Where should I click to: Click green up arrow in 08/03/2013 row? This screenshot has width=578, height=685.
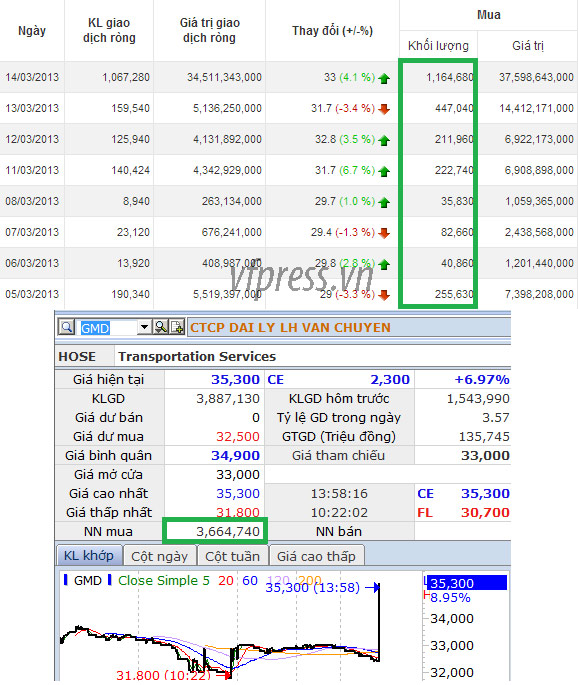tap(384, 203)
